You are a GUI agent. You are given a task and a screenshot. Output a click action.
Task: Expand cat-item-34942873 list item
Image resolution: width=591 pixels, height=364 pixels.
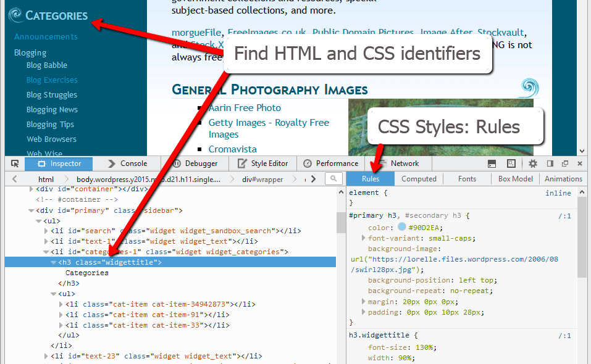61,304
